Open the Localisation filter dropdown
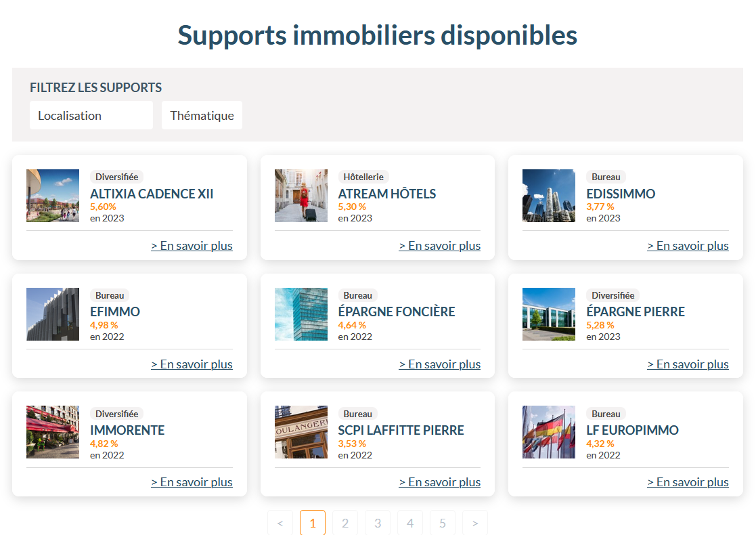This screenshot has width=756, height=535. point(91,115)
